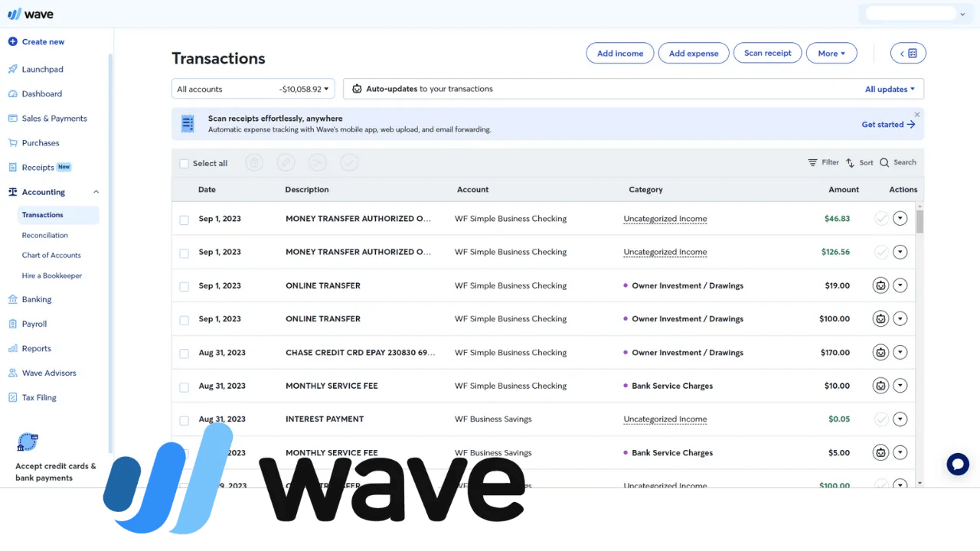Image resolution: width=980 pixels, height=551 pixels.
Task: Click the transactions table vertical scrollbar
Action: (920, 220)
